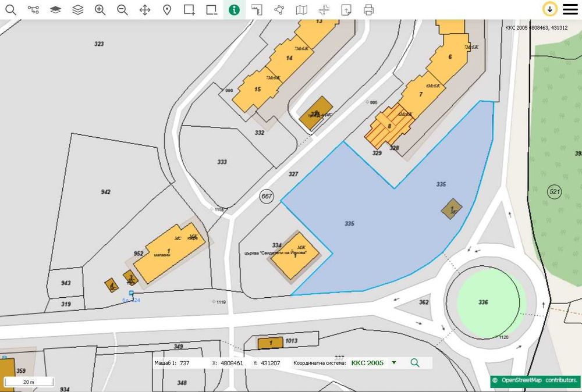Click survey point 1119
The width and height of the screenshot is (582, 392).
pos(219,302)
